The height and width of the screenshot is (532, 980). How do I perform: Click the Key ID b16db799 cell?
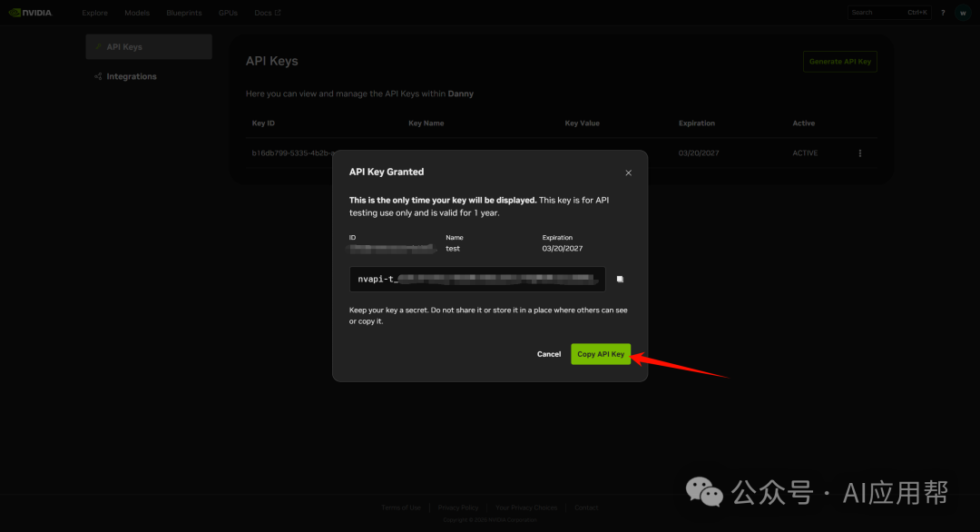pos(294,153)
